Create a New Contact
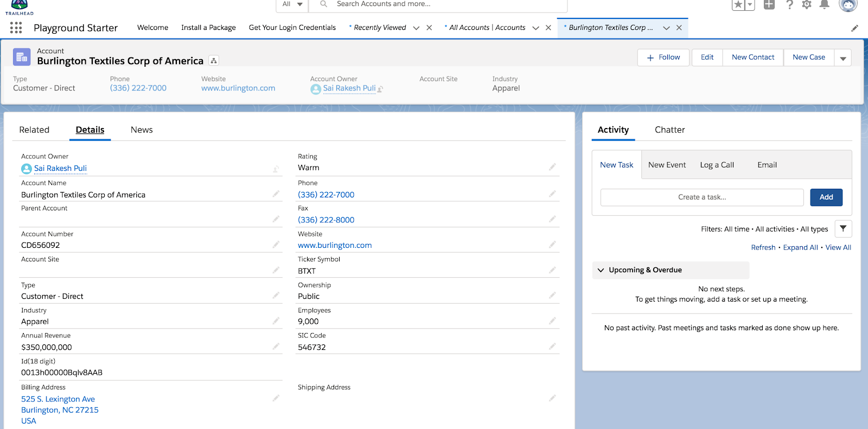This screenshot has width=868, height=429. [x=753, y=57]
